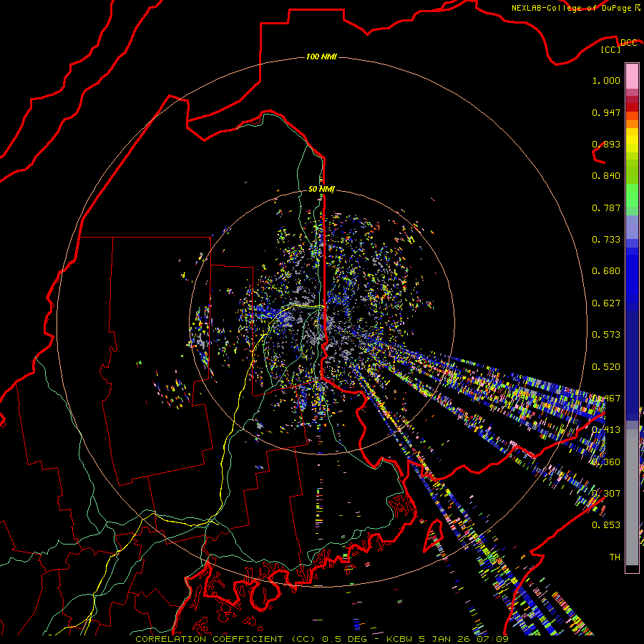Pick the red segment of the color bar
The height and width of the screenshot is (644, 644).
tap(632, 107)
